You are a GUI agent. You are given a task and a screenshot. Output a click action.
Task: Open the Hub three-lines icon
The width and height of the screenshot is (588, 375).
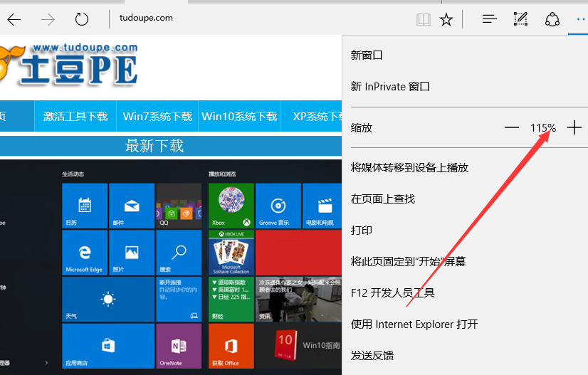489,19
